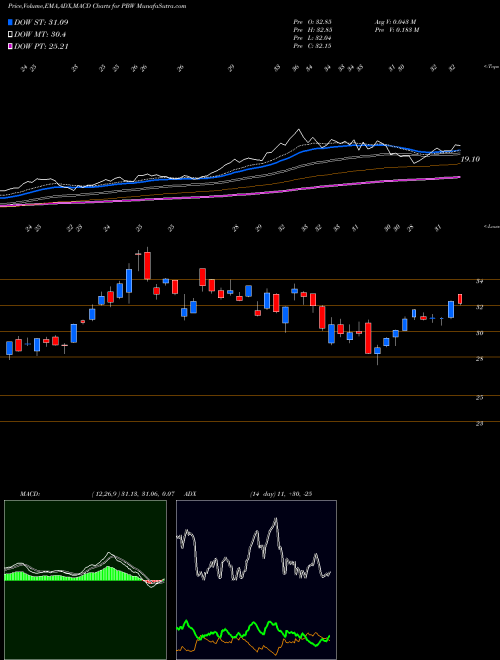This screenshot has height=660, width=500.
Task: Click the 'ADX' panel heading
Action: (x=191, y=494)
